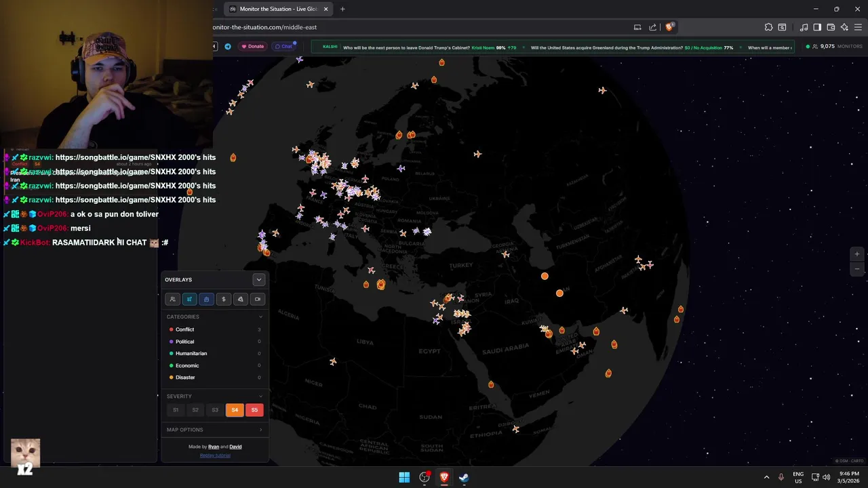Image resolution: width=868 pixels, height=488 pixels.
Task: Toggle the aircraft flights overlay
Action: [189, 299]
